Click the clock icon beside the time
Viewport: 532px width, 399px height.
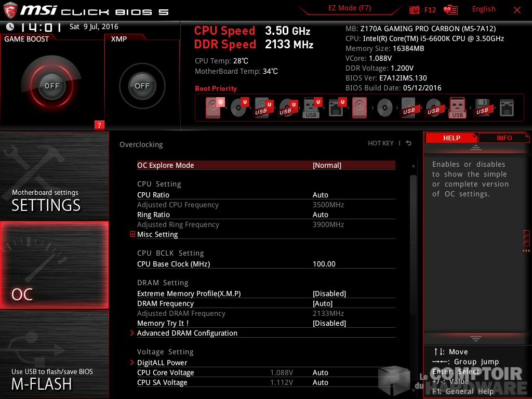click(x=10, y=26)
